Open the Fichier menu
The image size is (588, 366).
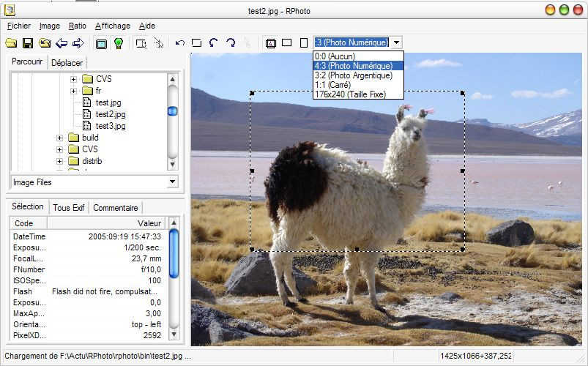coord(19,26)
